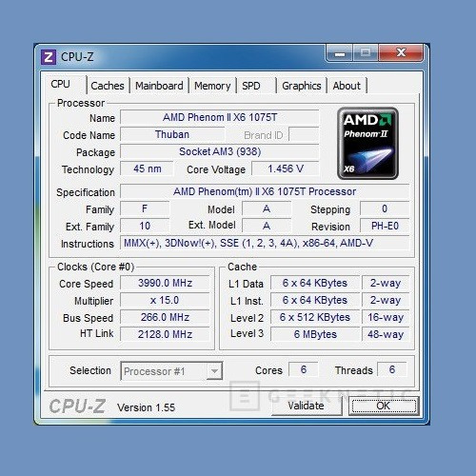Minimize the CPU-Z window
This screenshot has width=476, height=476.
(x=340, y=53)
